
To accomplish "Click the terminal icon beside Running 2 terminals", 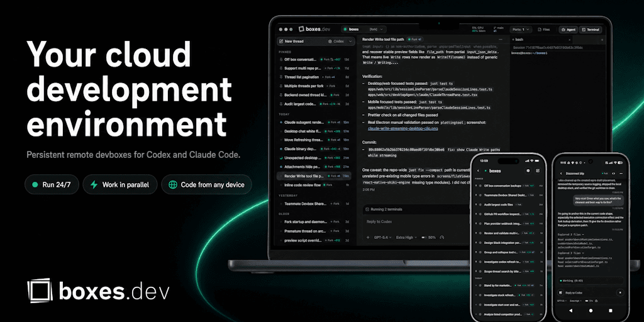I will (367, 209).
